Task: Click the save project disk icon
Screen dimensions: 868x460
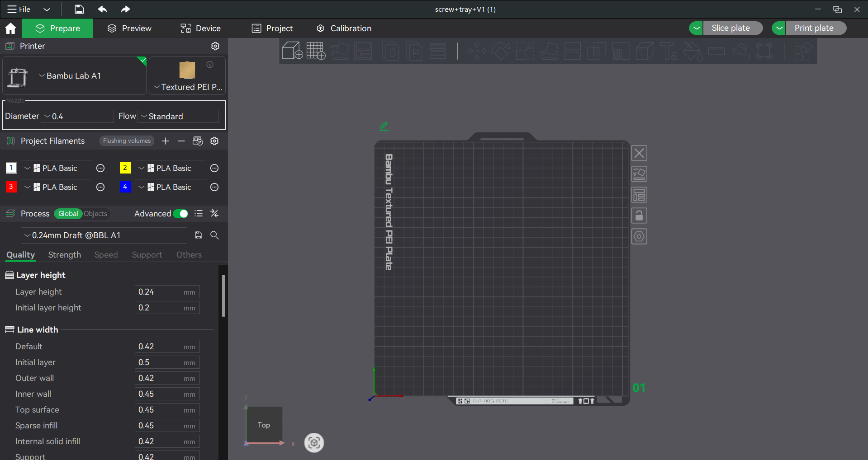Action: pos(79,9)
